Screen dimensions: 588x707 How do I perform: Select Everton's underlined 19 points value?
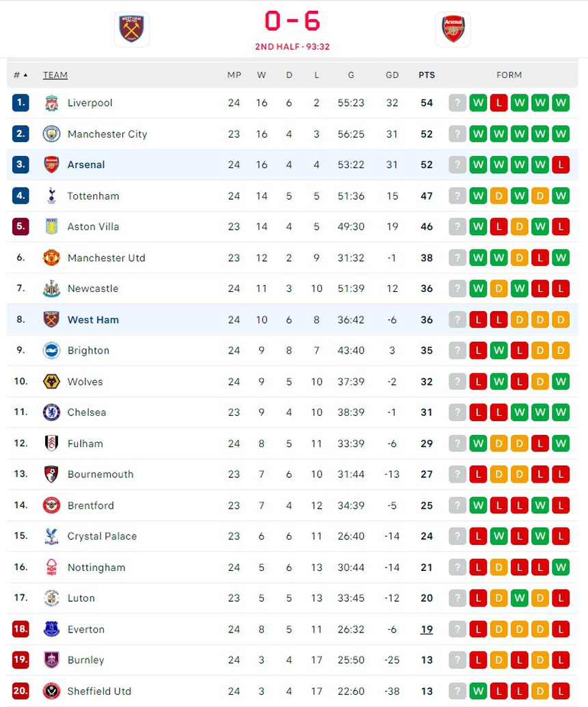(x=427, y=629)
